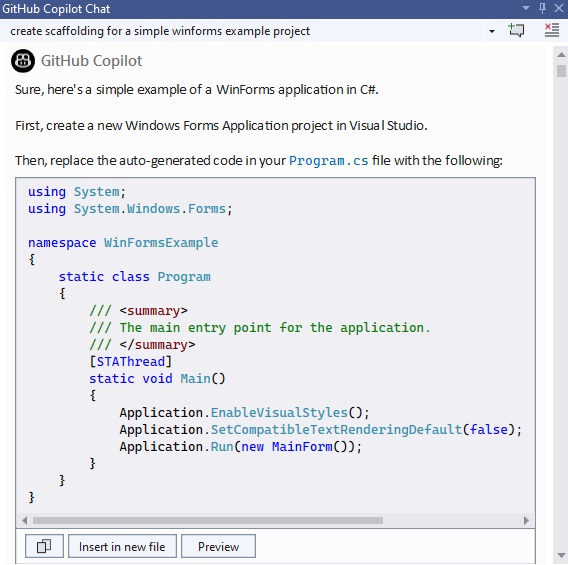Click the "SetCompatibleTextRenderingDefault(false)" code line
The width and height of the screenshot is (568, 565).
[x=321, y=429]
